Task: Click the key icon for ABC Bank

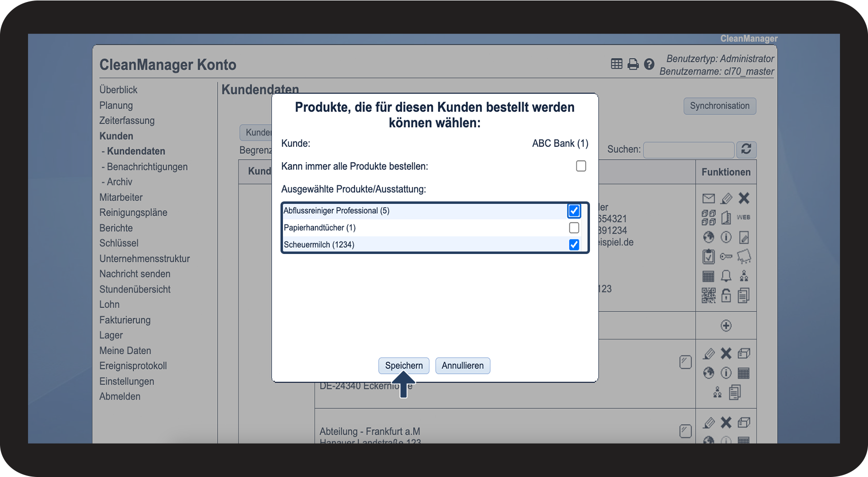Action: pyautogui.click(x=726, y=256)
